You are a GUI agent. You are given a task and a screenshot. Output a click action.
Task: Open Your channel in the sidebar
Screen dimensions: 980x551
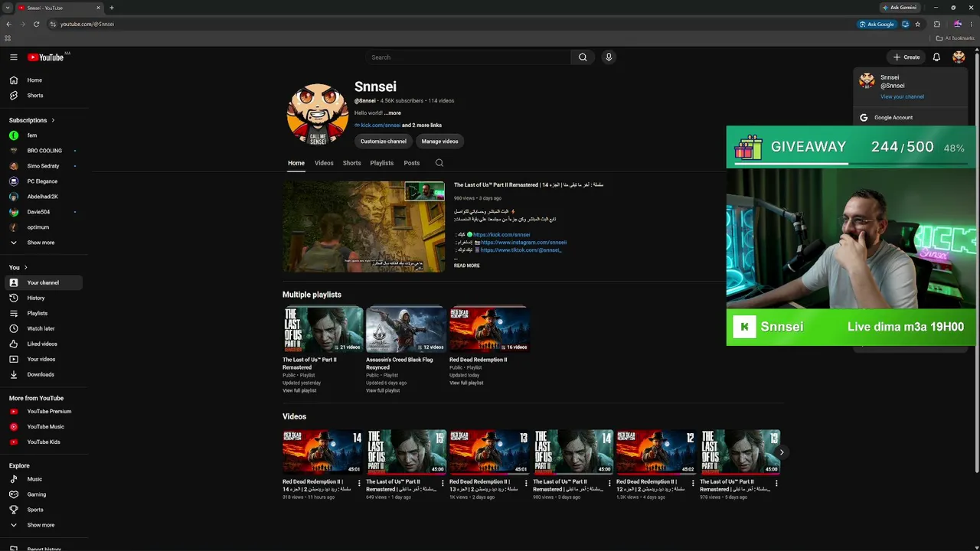click(43, 282)
